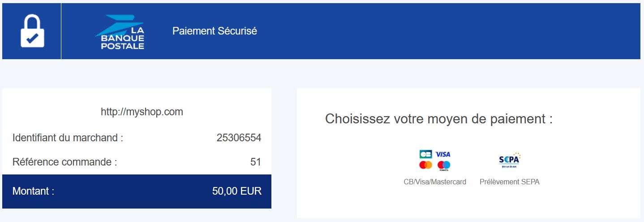Select the CB card logo
The image size is (644, 222).
point(425,154)
